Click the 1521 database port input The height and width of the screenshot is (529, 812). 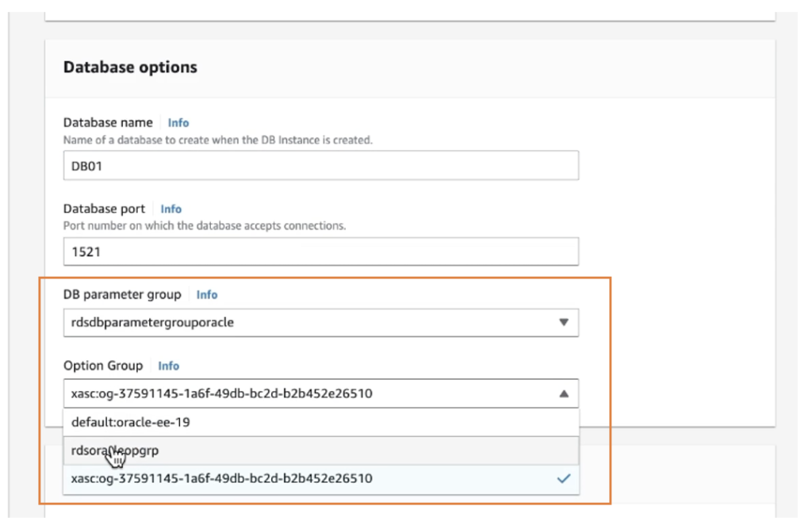317,251
